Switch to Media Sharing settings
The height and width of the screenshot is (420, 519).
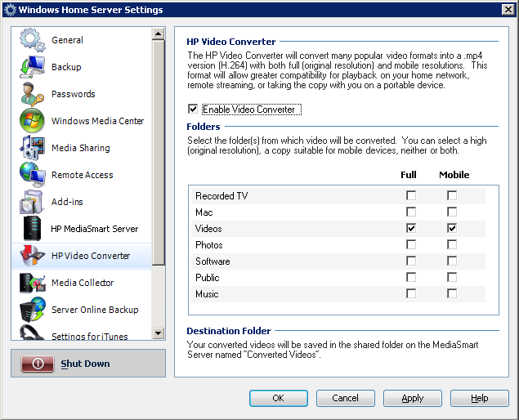[x=81, y=148]
